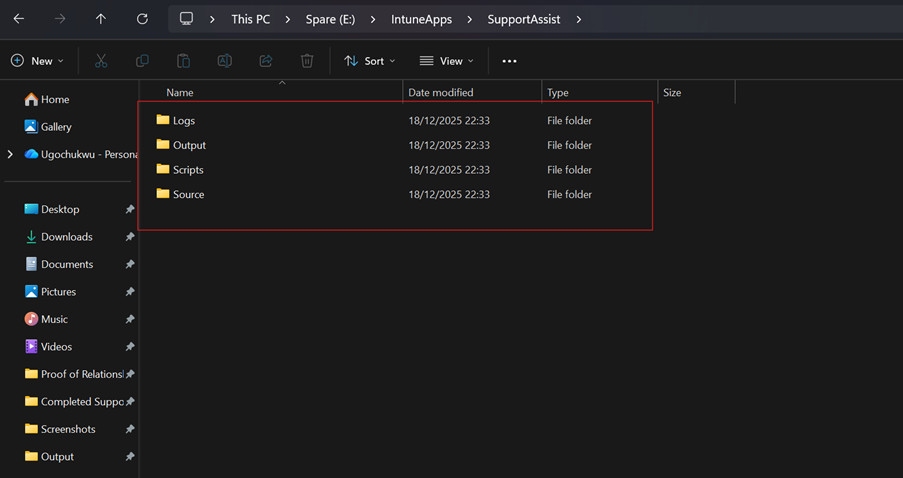
Task: Open Desktop in Quick access
Action: (52, 209)
